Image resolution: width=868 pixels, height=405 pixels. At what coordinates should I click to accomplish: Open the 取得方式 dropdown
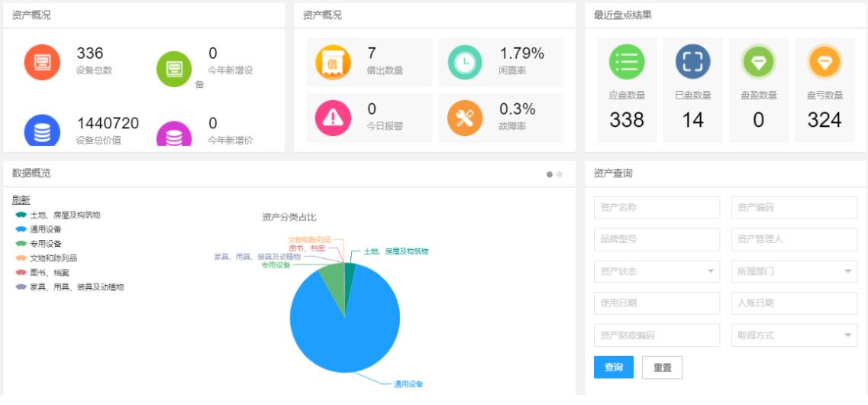click(x=794, y=335)
